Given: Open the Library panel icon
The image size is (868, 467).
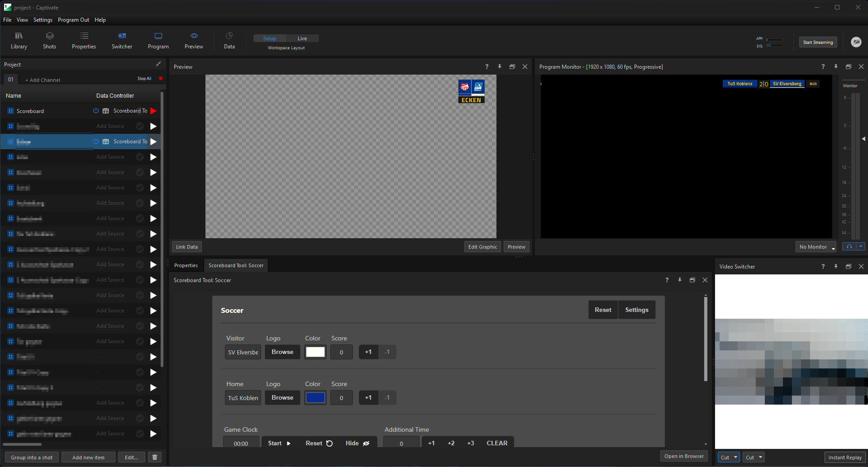Looking at the screenshot, I should click(x=19, y=40).
